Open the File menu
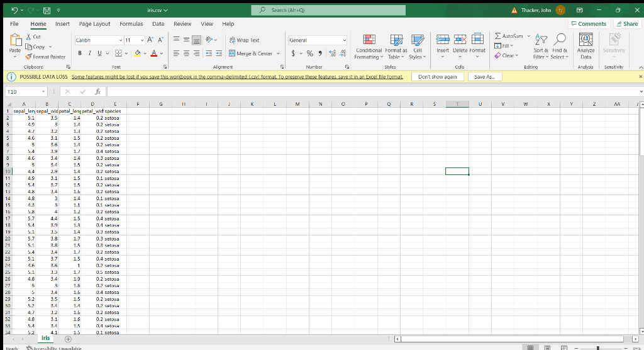Viewport: 644px width, 350px height. click(x=14, y=24)
